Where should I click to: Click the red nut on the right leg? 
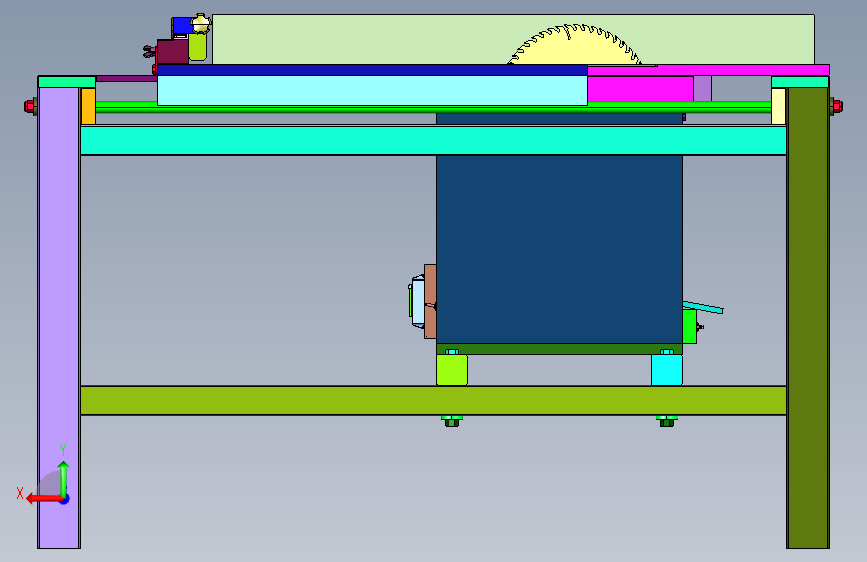tap(837, 106)
